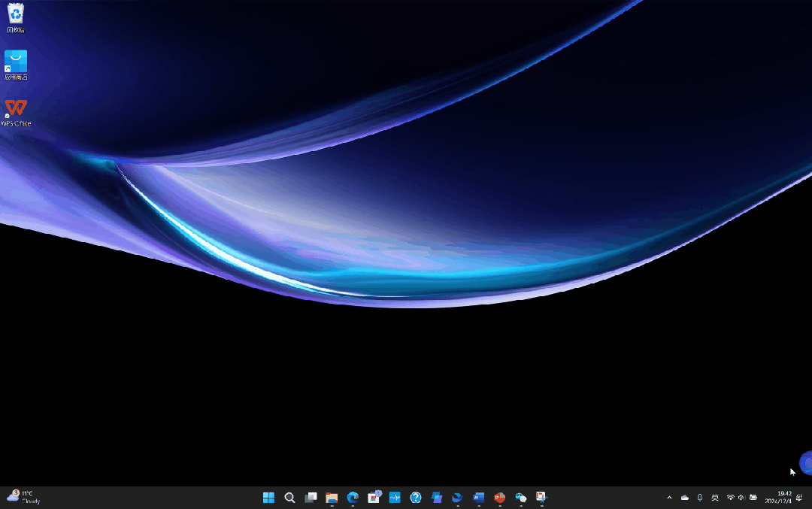Open the Windows Start menu
Viewport: 812px width, 509px height.
click(x=268, y=498)
